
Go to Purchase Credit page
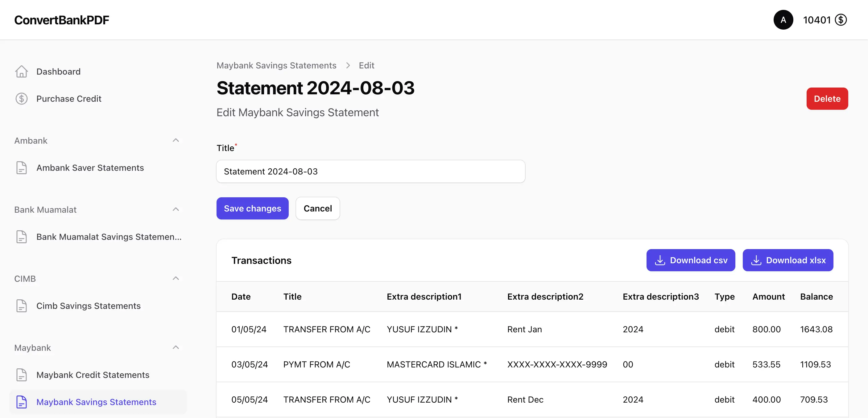coord(69,99)
